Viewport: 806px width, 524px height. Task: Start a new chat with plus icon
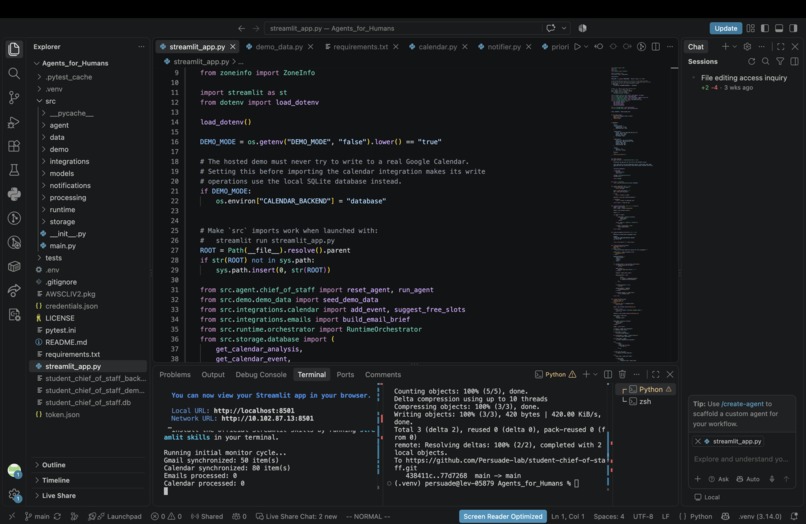pyautogui.click(x=725, y=47)
